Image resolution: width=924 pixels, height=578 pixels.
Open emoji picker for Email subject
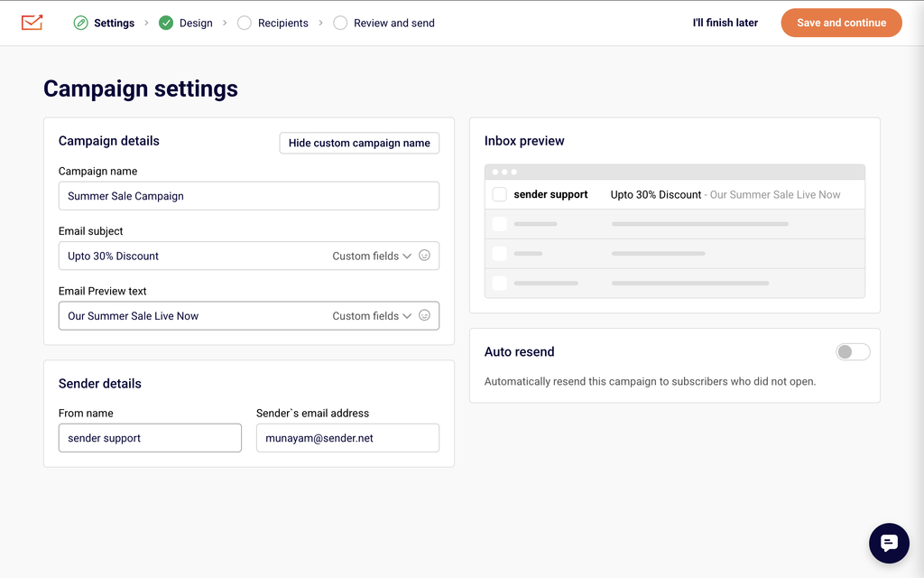click(424, 256)
